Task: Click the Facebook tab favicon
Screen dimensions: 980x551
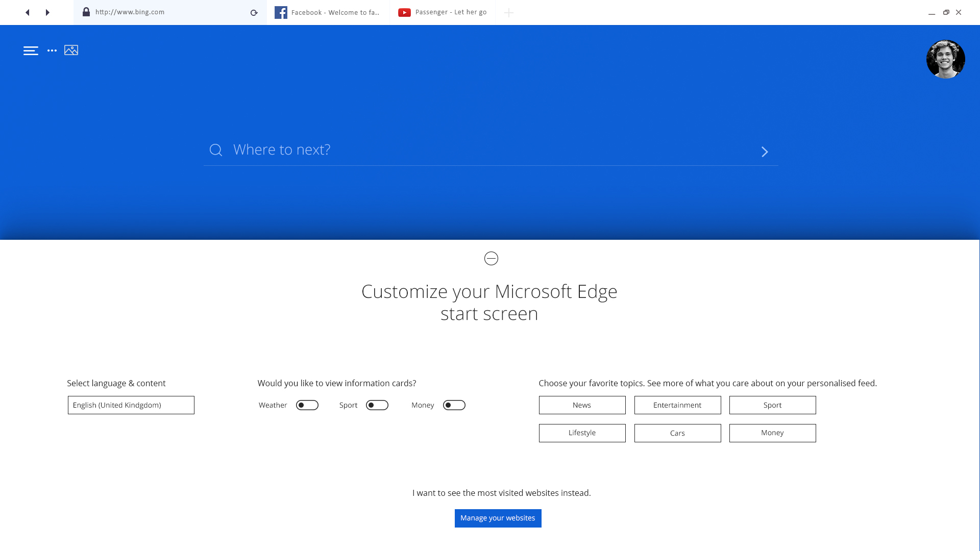Action: coord(281,12)
